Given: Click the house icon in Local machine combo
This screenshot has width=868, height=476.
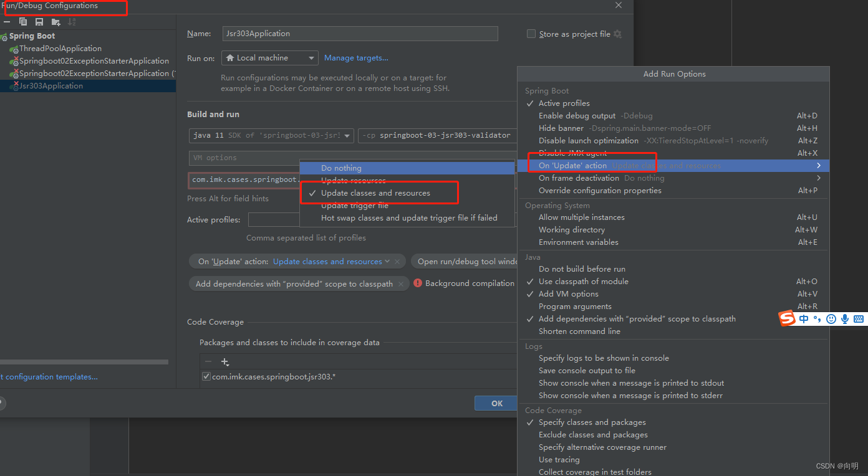Looking at the screenshot, I should click(x=229, y=58).
